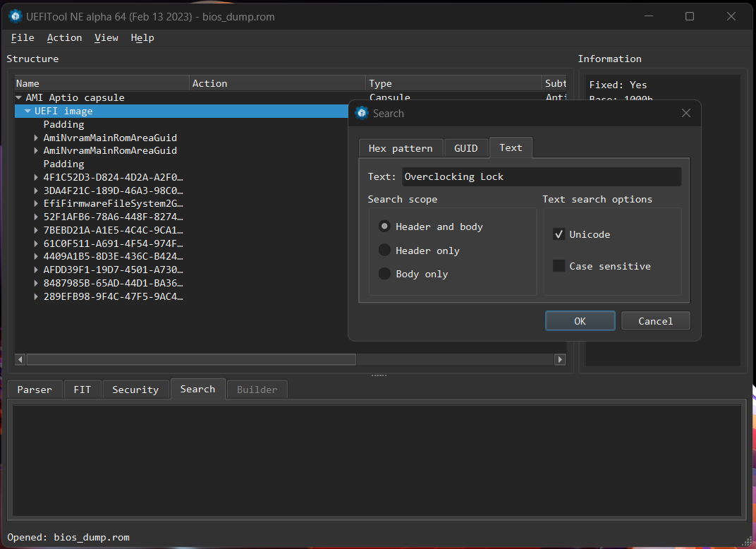Click the Type column header
Image resolution: width=756 pixels, height=549 pixels.
coord(453,83)
